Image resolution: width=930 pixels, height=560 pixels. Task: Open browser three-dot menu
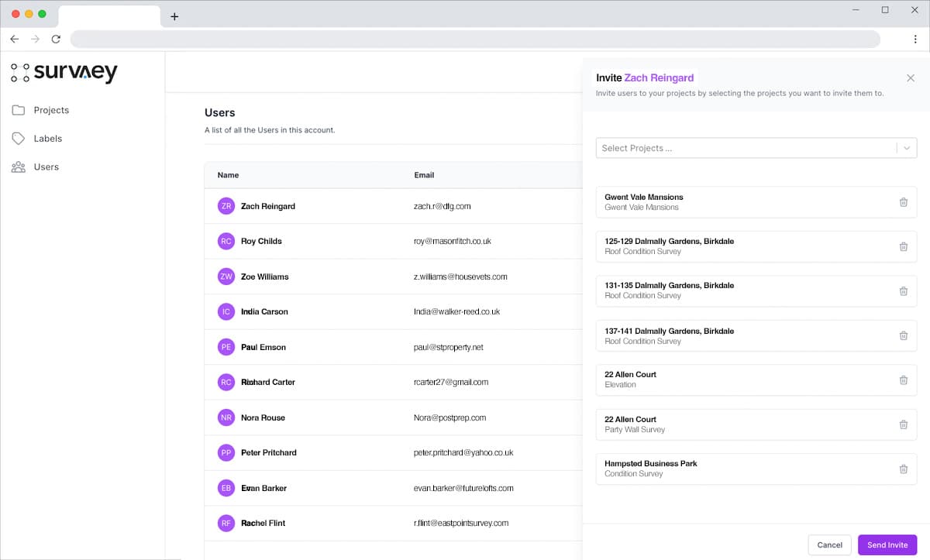point(915,39)
